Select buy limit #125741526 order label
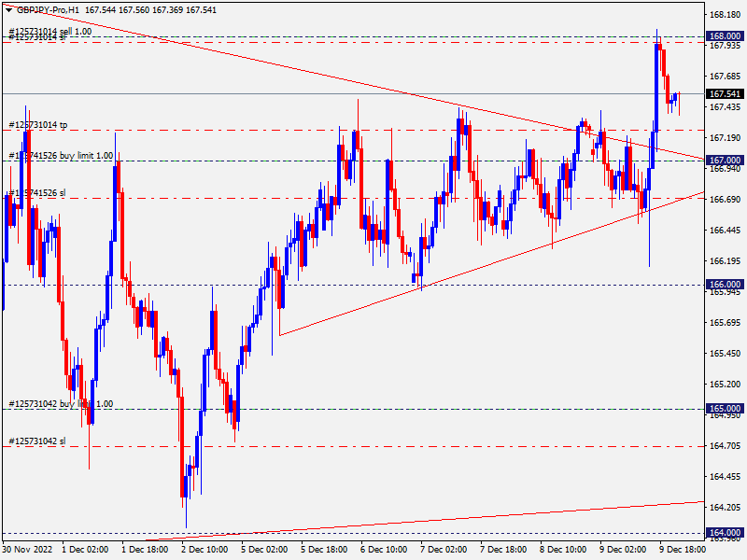This screenshot has width=747, height=560. (x=61, y=156)
